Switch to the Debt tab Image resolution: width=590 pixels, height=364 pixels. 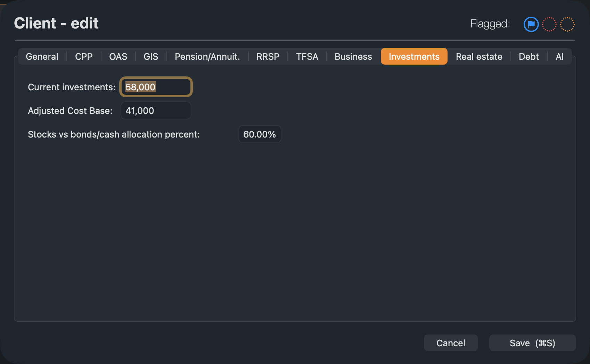(x=529, y=56)
